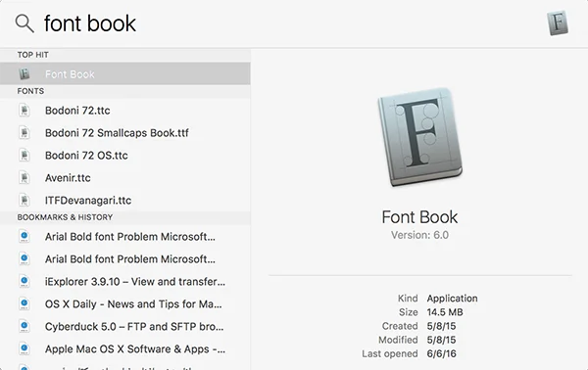Click the BOOKMARKS & HISTORY section header

65,217
